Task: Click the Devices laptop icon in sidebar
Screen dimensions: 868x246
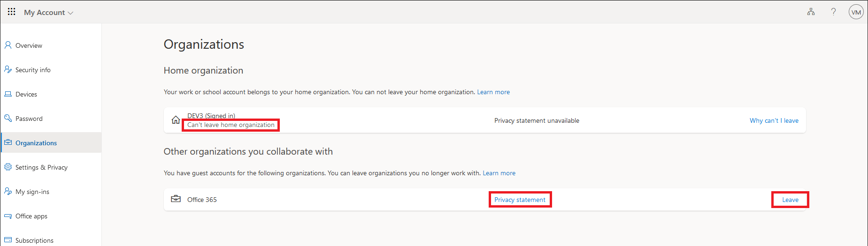Action: click(8, 94)
